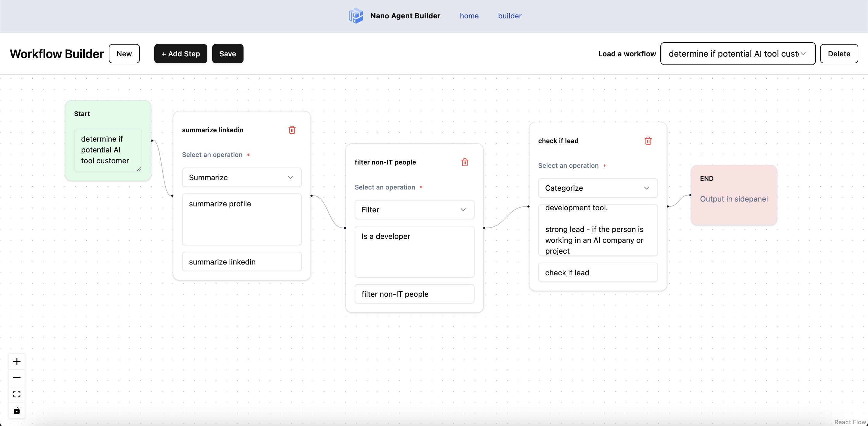Save the current workflow
868x426 pixels.
228,54
